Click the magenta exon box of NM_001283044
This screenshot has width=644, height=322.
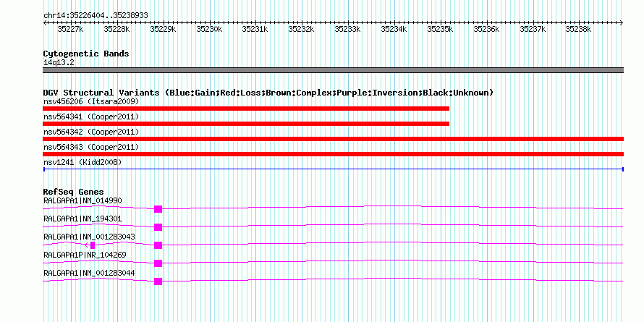(158, 281)
